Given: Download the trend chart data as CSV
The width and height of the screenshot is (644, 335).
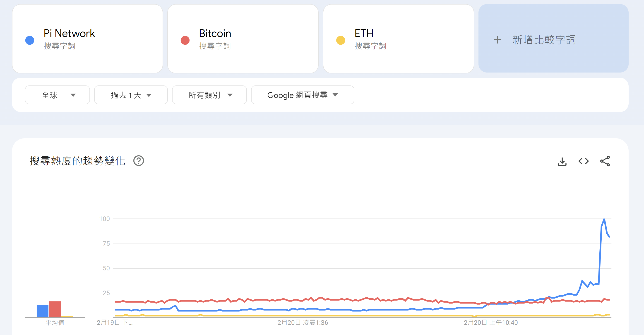Looking at the screenshot, I should (x=562, y=161).
